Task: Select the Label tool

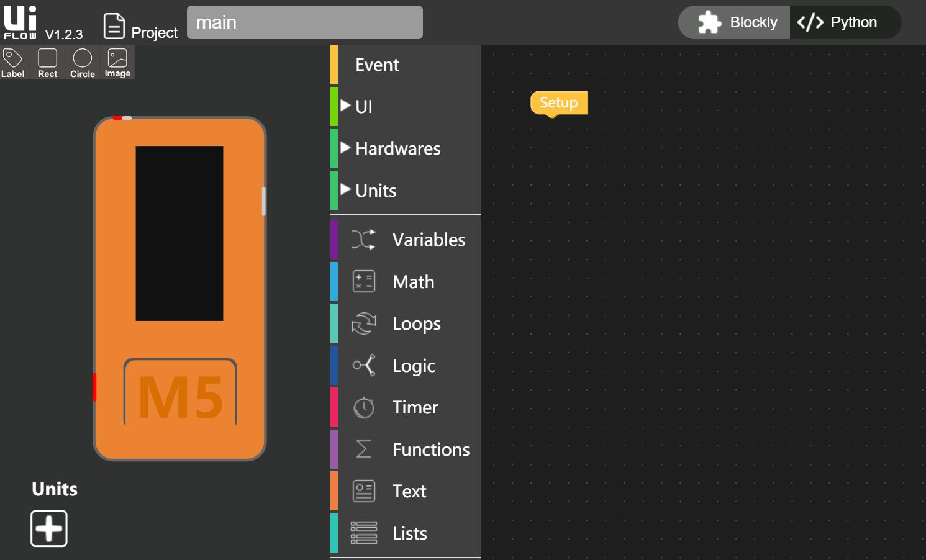Action: tap(13, 62)
